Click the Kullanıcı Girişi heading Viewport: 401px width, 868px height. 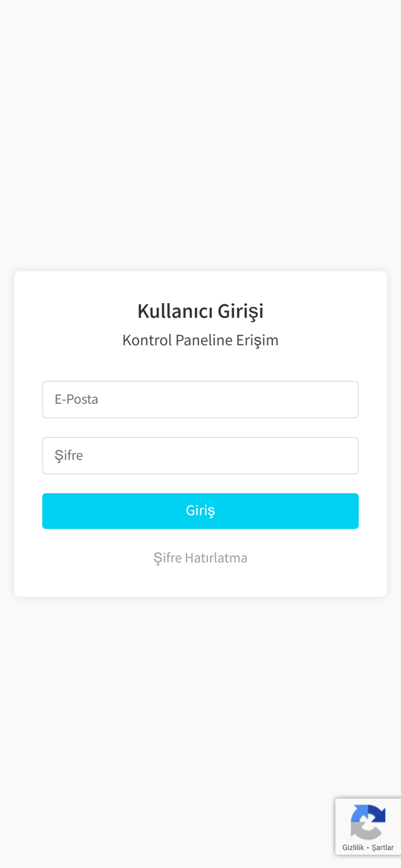[x=200, y=310]
